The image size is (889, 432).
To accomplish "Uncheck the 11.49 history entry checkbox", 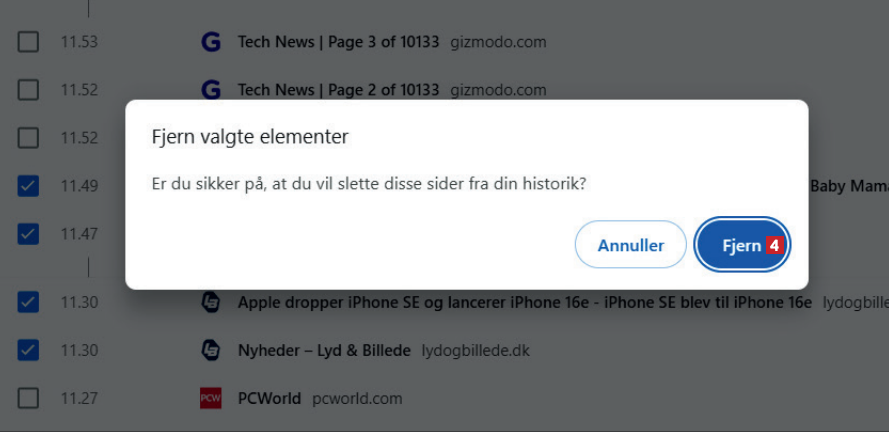I will [x=29, y=186].
